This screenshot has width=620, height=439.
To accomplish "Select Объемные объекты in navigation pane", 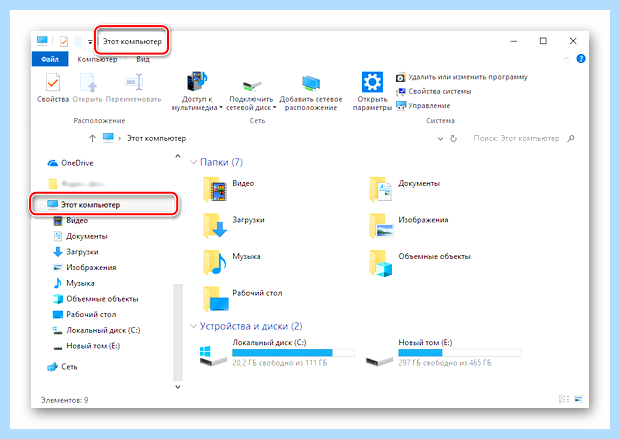I will click(96, 299).
